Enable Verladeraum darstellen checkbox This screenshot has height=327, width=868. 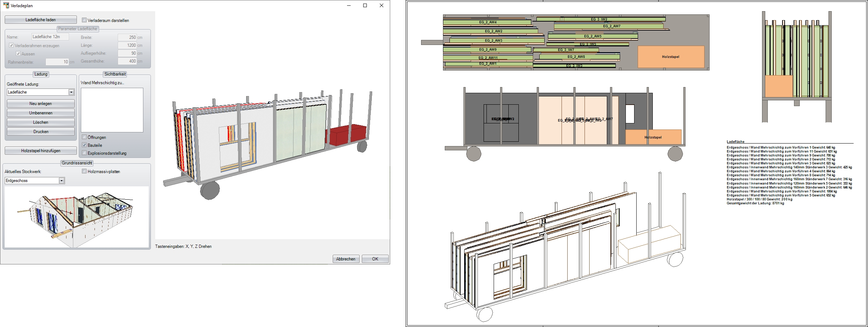click(x=84, y=21)
